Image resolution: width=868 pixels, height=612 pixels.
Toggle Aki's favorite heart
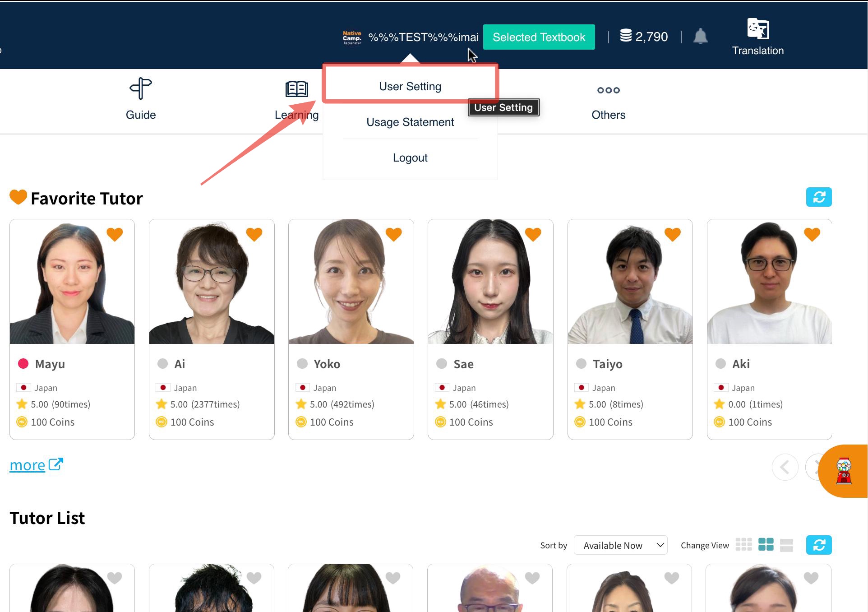click(x=812, y=234)
